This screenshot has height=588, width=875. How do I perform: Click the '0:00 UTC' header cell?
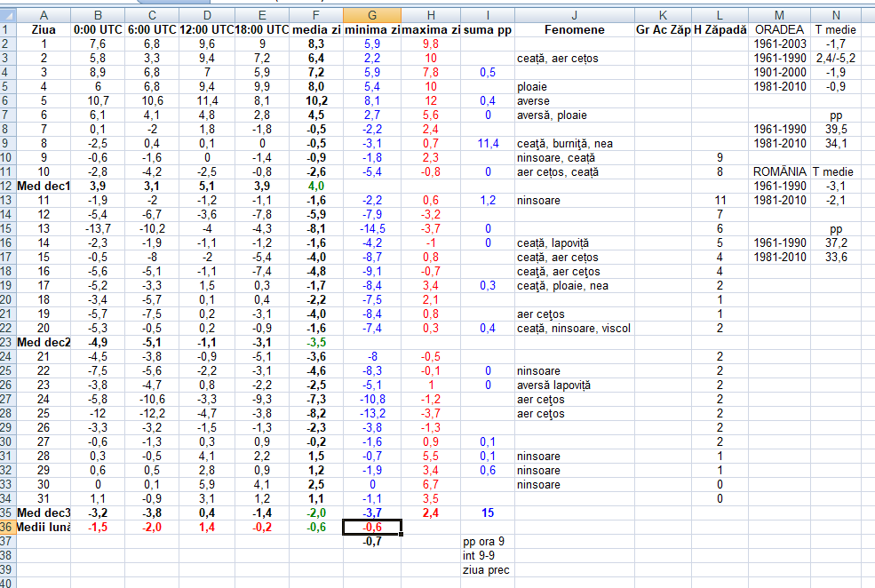[98, 30]
